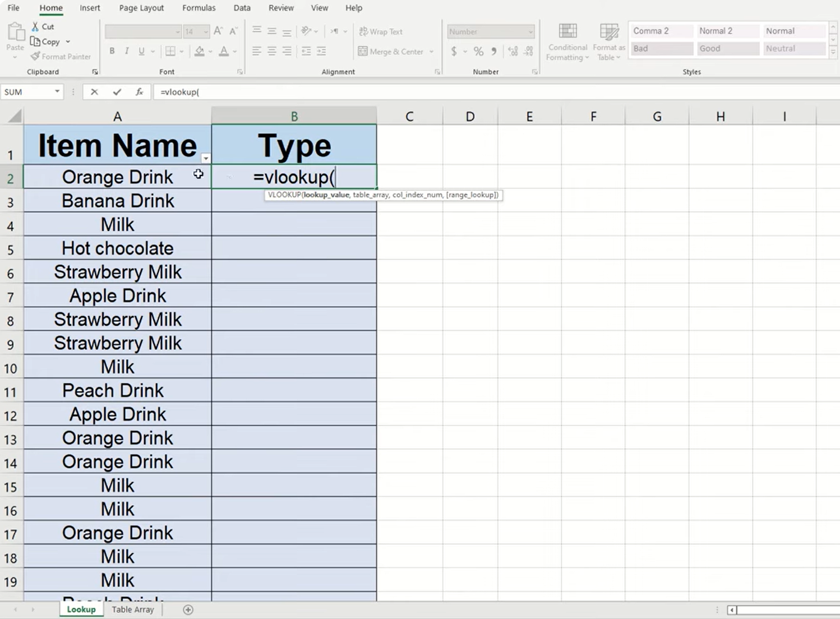
Task: Select Middle Align in Alignment group
Action: [x=272, y=31]
